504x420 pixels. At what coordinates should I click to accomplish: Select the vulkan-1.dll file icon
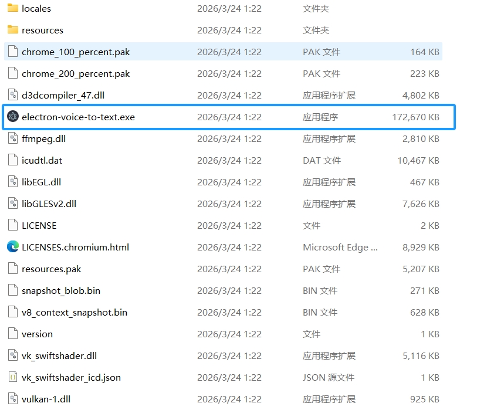12,399
